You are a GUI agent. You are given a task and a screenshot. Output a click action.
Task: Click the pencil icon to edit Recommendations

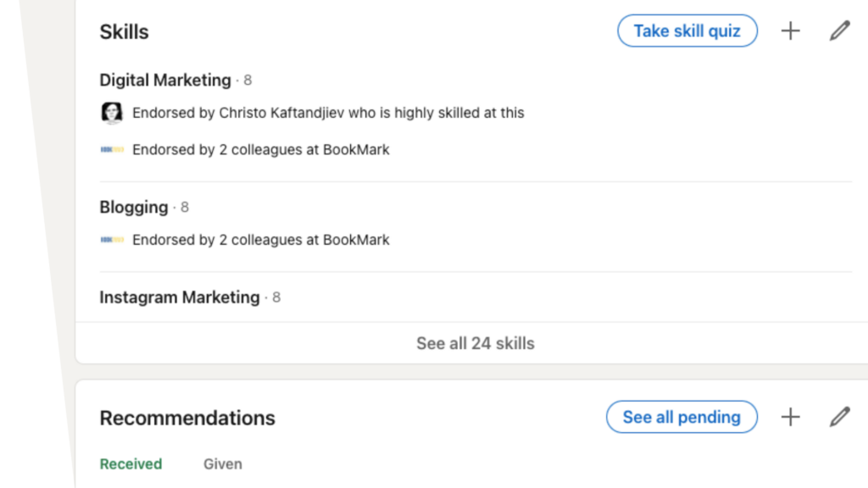coord(839,417)
